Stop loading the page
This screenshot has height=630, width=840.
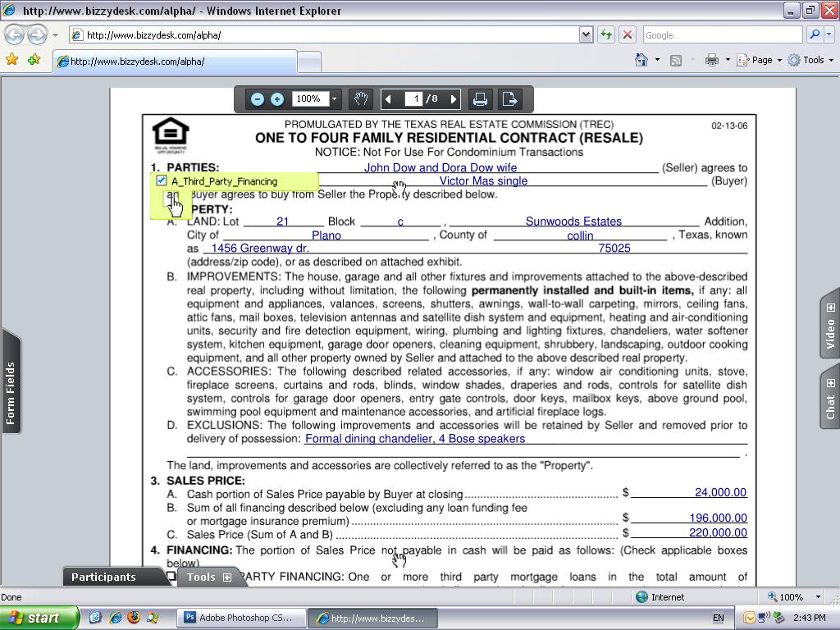[x=628, y=35]
